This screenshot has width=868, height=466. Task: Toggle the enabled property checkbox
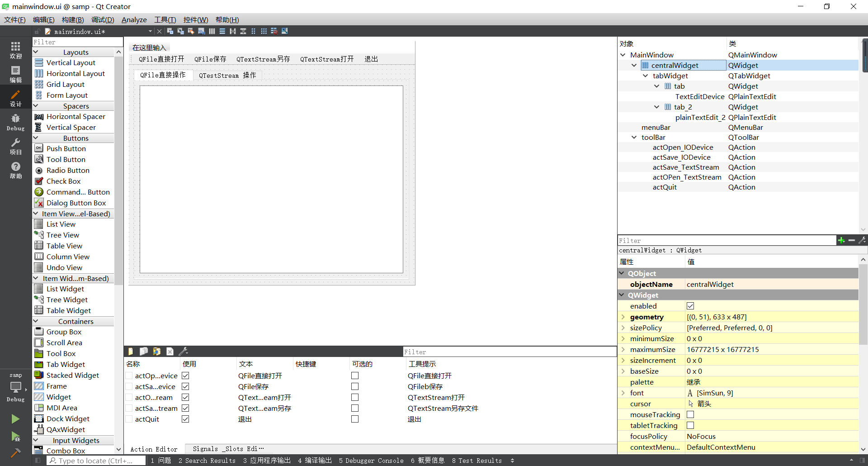point(690,306)
